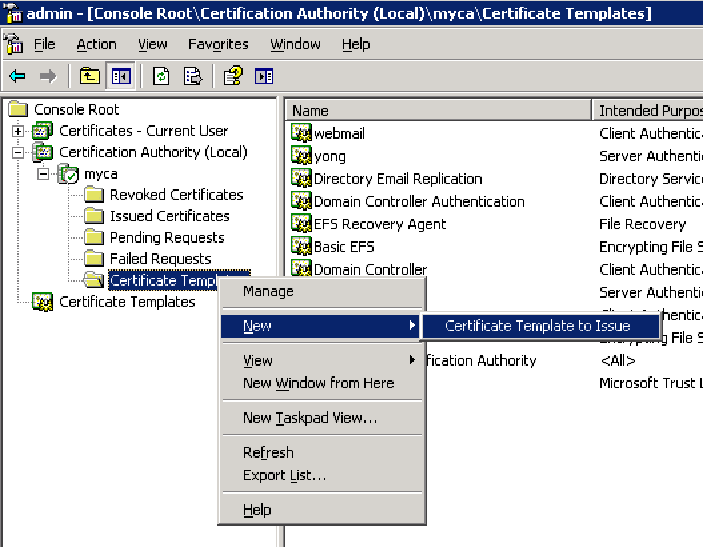Open the Action menu
This screenshot has height=547, width=703.
pos(96,44)
